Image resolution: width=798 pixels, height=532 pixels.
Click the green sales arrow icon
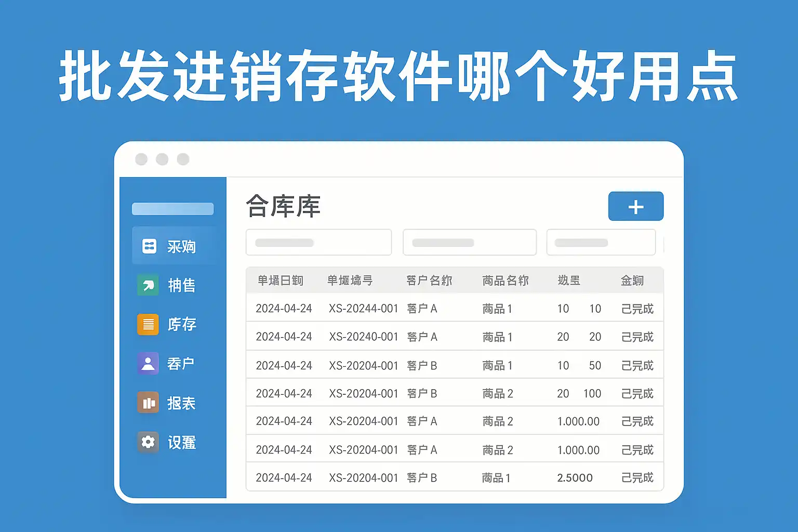(148, 285)
